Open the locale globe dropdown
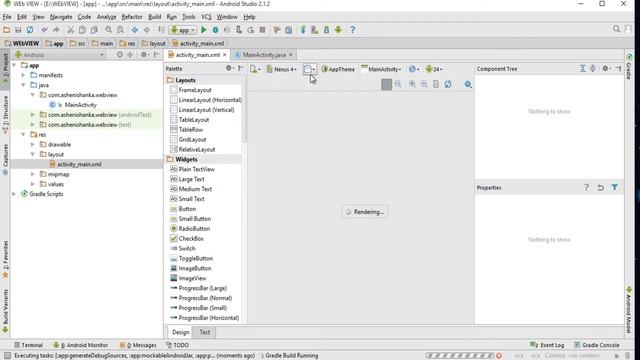The width and height of the screenshot is (640, 360). 414,69
